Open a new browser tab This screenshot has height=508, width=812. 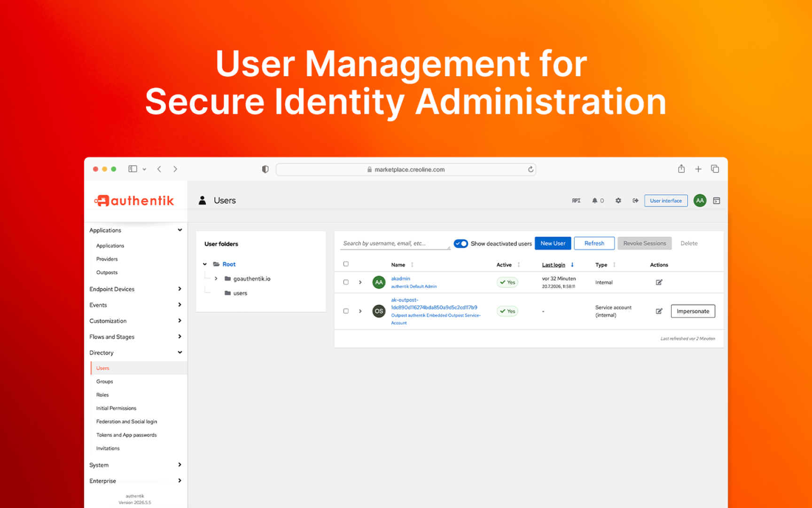tap(698, 169)
